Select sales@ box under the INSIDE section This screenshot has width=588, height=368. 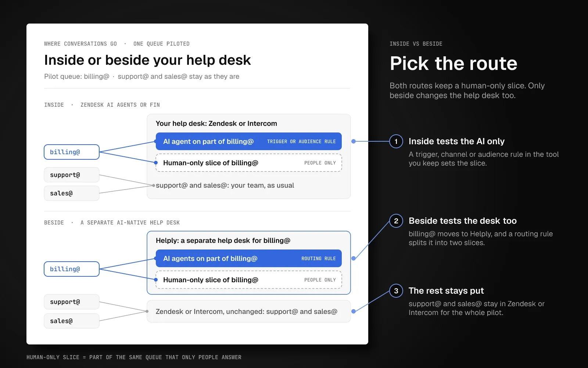pos(72,193)
